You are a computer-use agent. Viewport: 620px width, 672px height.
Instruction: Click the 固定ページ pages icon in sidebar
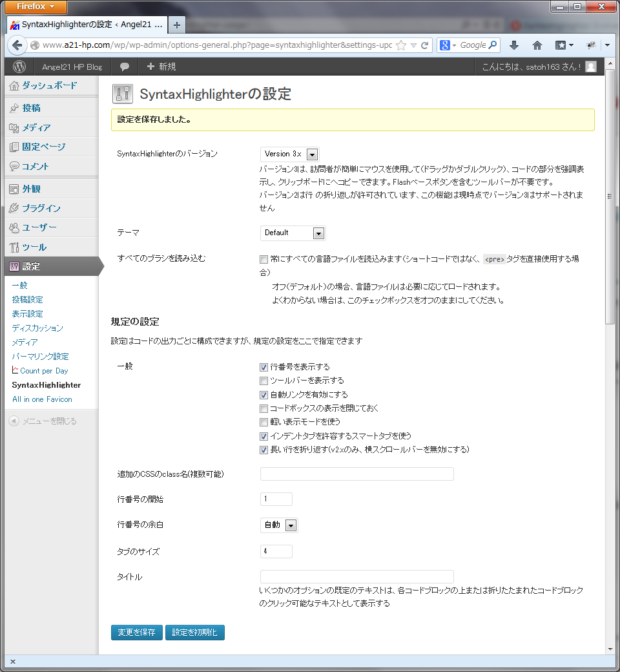14,147
